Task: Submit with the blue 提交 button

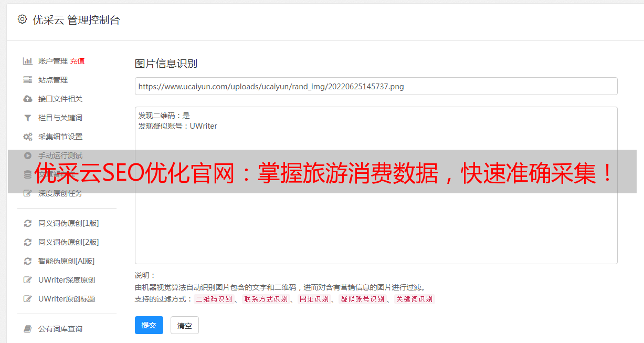Action: click(149, 325)
